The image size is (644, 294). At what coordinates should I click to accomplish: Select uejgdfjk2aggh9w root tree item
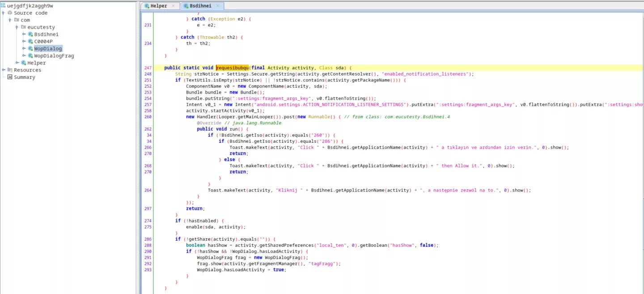click(x=30, y=6)
